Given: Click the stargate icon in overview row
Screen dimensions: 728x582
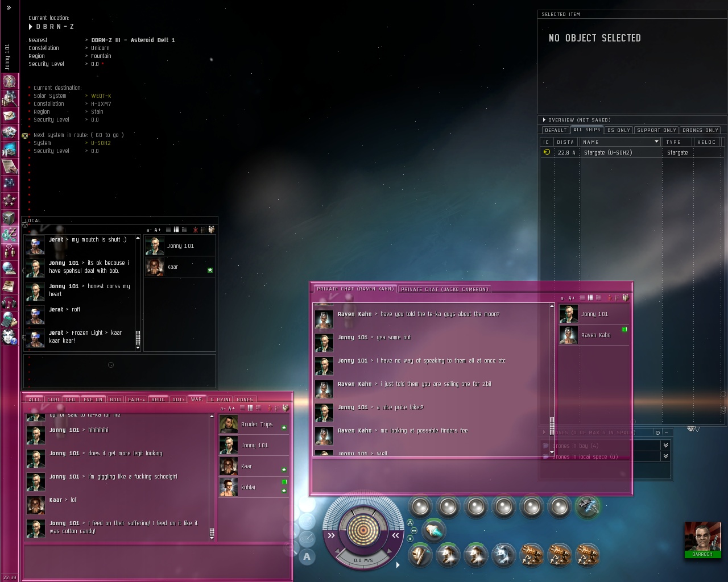Looking at the screenshot, I should (x=547, y=152).
